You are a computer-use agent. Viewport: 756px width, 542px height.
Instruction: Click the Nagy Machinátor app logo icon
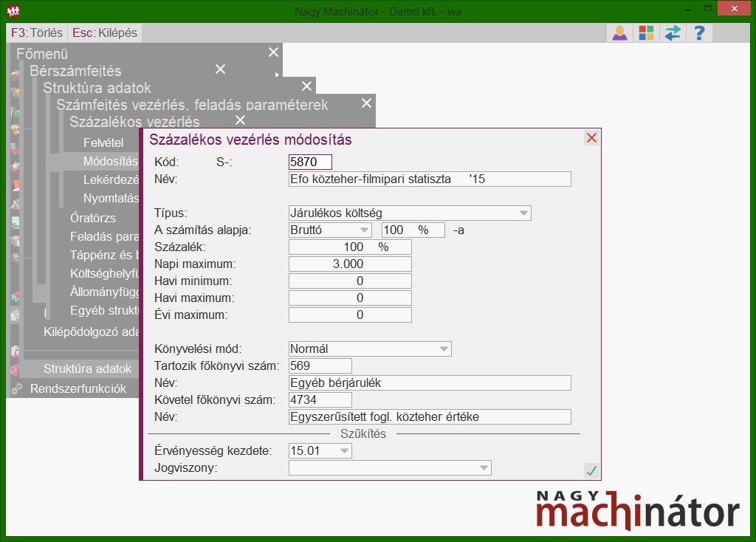[13, 11]
